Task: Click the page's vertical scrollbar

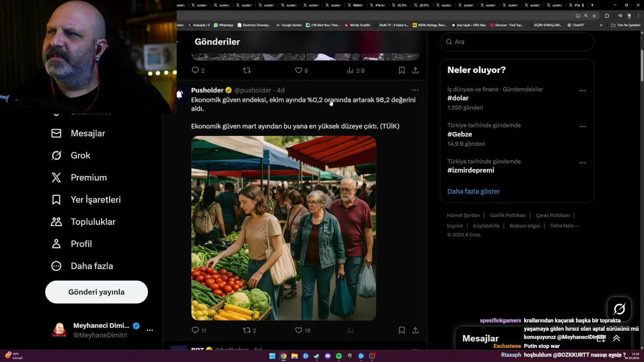Action: [x=641, y=65]
